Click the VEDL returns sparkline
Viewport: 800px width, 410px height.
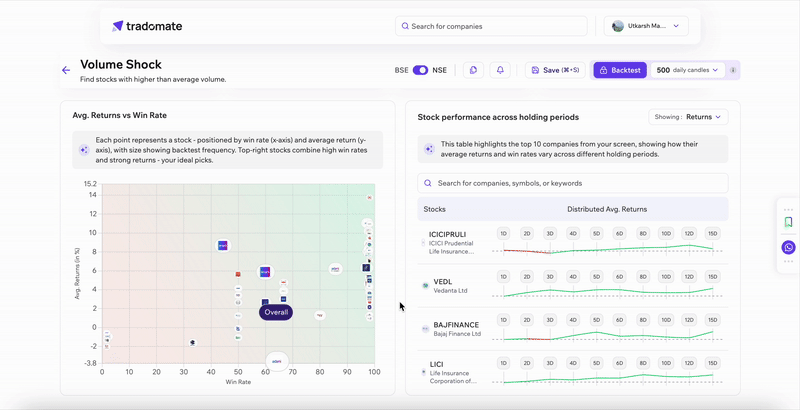pos(608,292)
